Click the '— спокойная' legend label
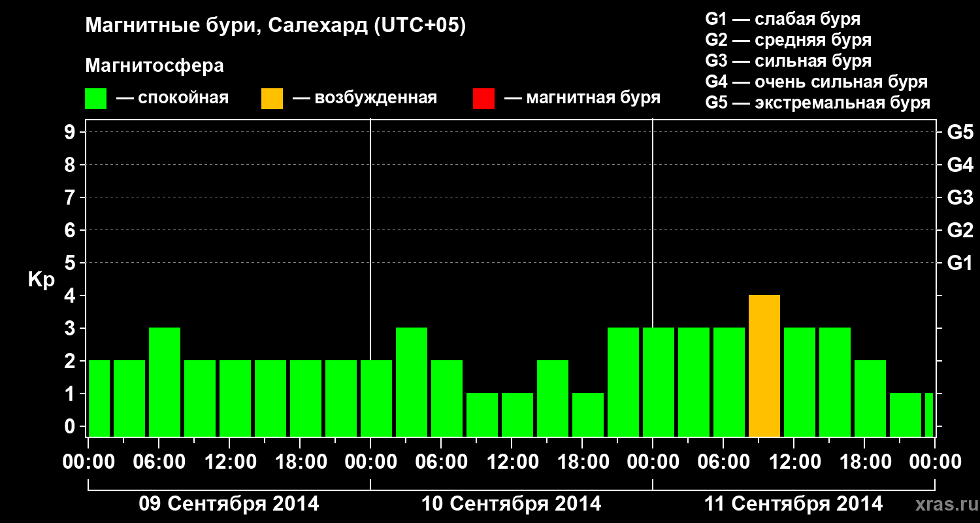The height and width of the screenshot is (523, 980). tap(172, 98)
